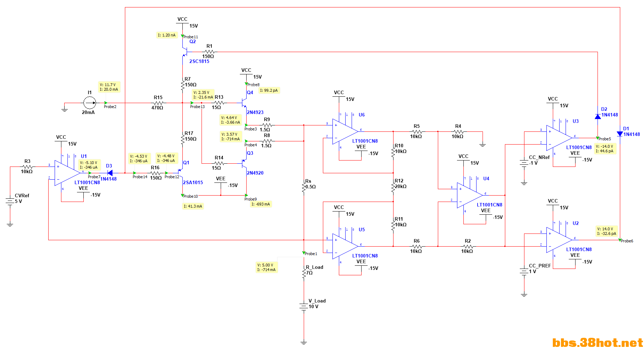Click Probe9 reading 'I: -693 mA'
Viewport: 644px width, 349px height.
[261, 204]
